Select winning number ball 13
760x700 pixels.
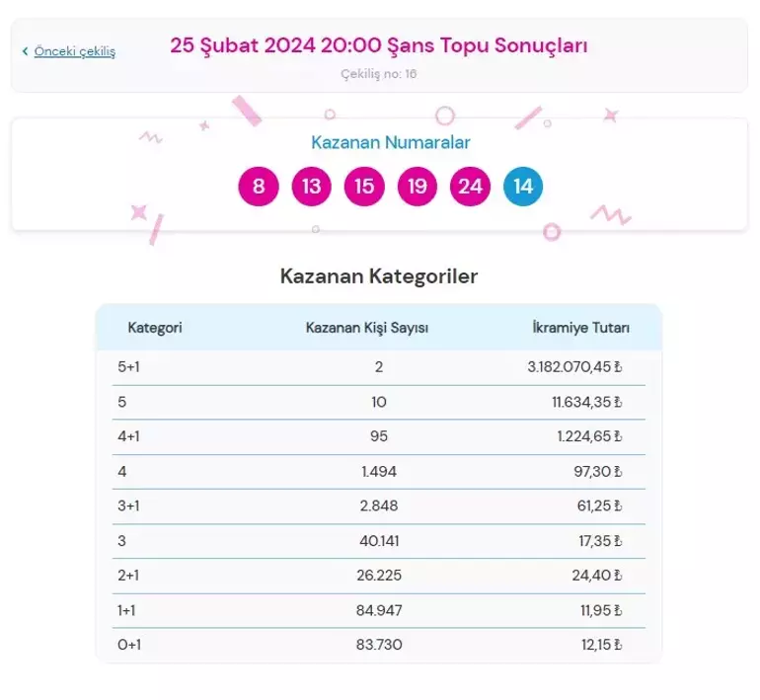(x=312, y=187)
